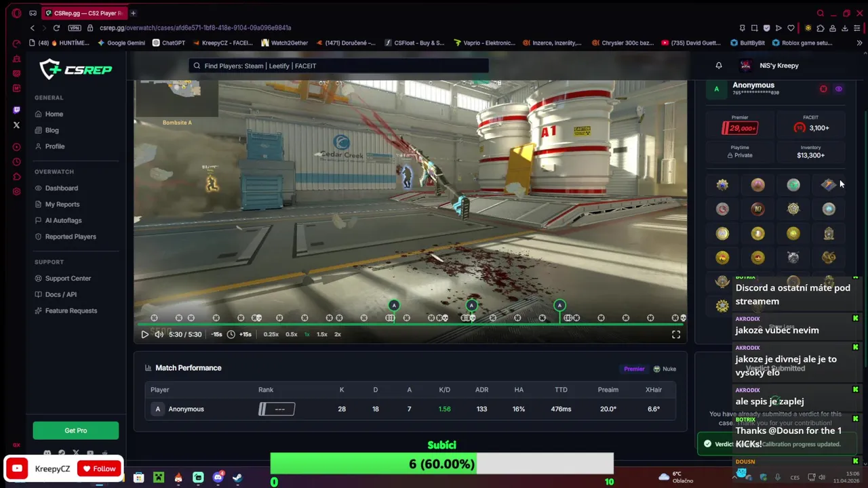The height and width of the screenshot is (488, 868).
Task: Select the first medal in the top row
Action: coord(722,184)
